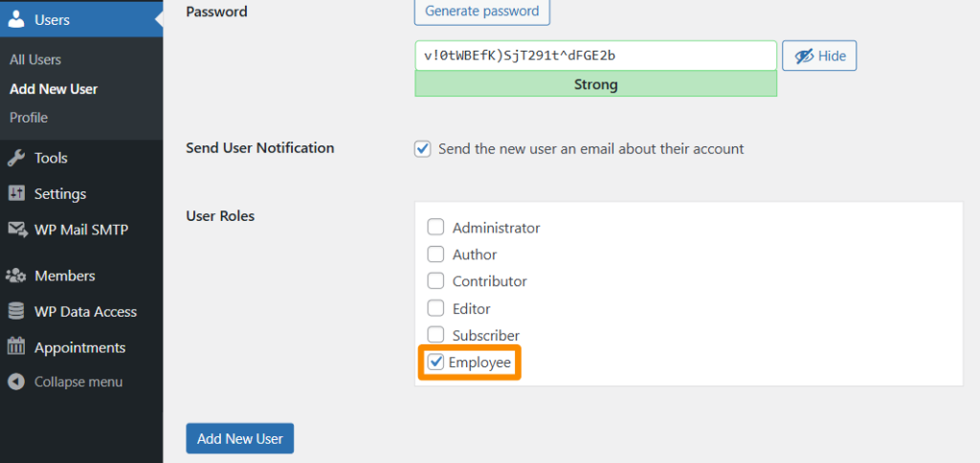
Task: Click the Send User Notification label
Action: (260, 148)
